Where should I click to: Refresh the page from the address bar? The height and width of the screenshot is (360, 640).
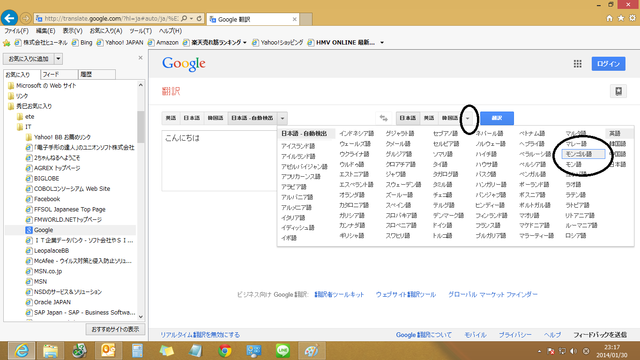[x=199, y=18]
